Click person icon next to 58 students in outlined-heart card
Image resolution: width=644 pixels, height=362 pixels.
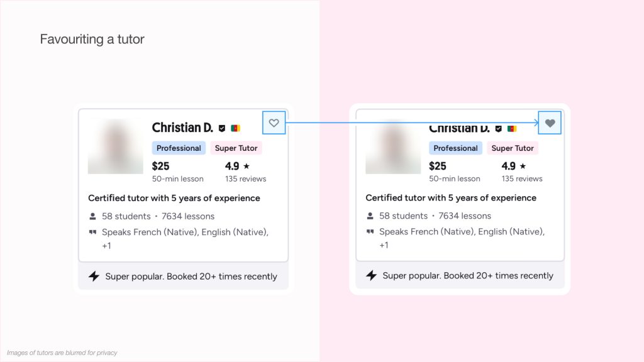pyautogui.click(x=93, y=216)
